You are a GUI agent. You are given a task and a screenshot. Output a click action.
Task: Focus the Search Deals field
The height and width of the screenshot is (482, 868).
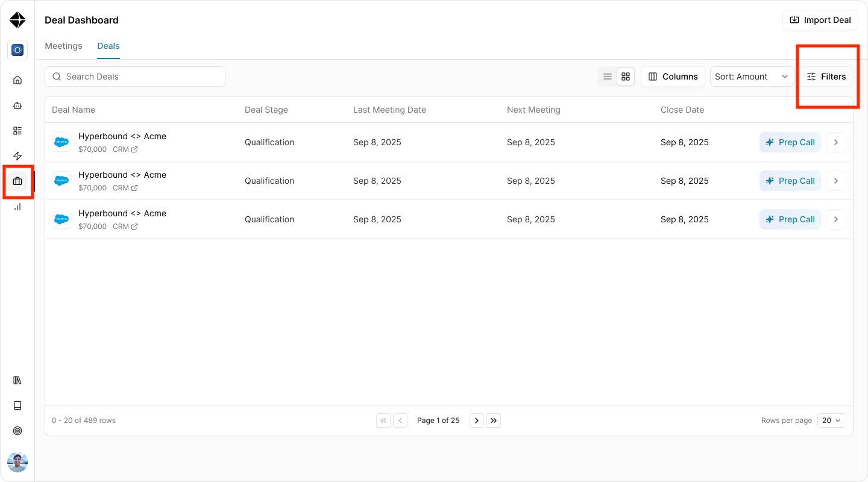tap(135, 77)
